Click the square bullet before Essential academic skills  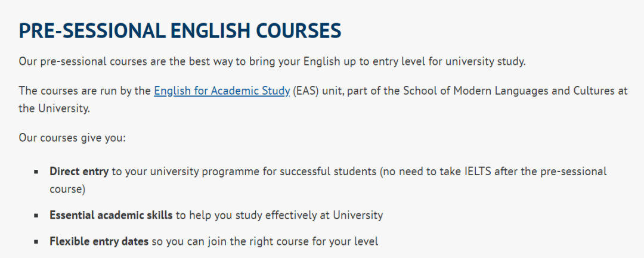pos(36,216)
